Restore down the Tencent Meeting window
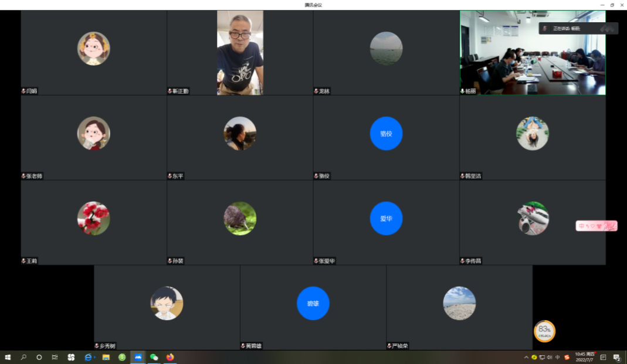 [x=612, y=5]
